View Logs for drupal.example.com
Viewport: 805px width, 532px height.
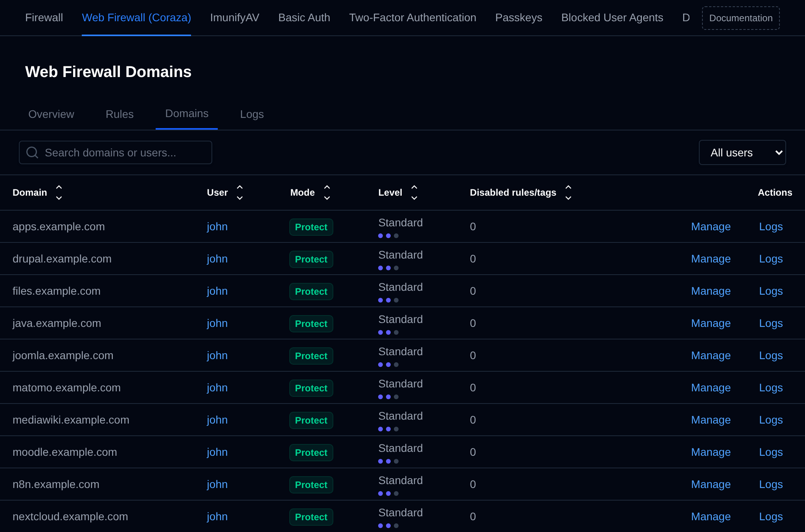(x=771, y=259)
